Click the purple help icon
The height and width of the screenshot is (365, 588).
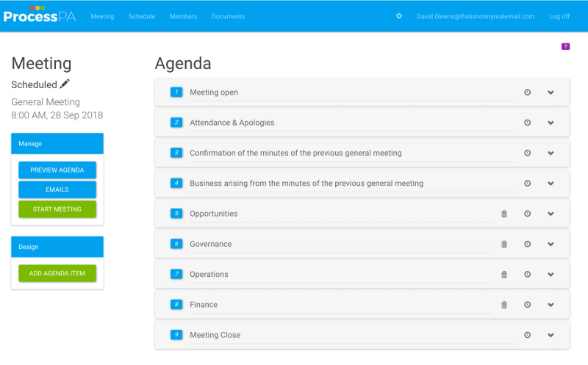(x=565, y=46)
